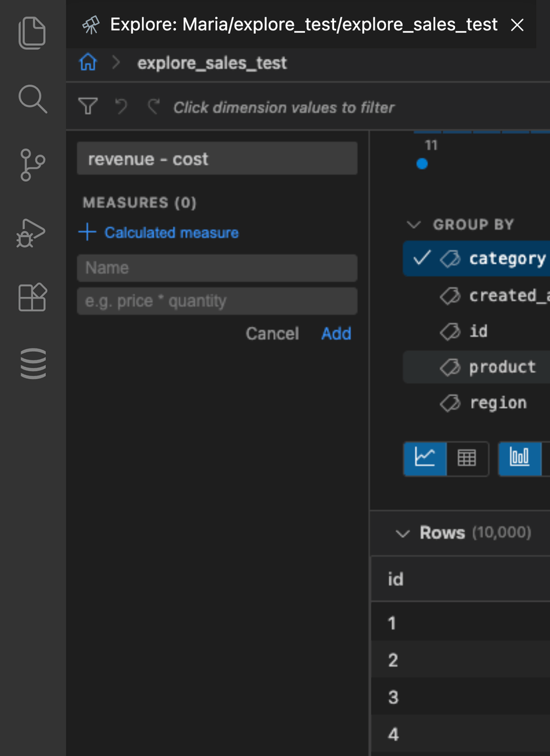Select the Run and Debug icon
Image resolution: width=550 pixels, height=756 pixels.
33,232
